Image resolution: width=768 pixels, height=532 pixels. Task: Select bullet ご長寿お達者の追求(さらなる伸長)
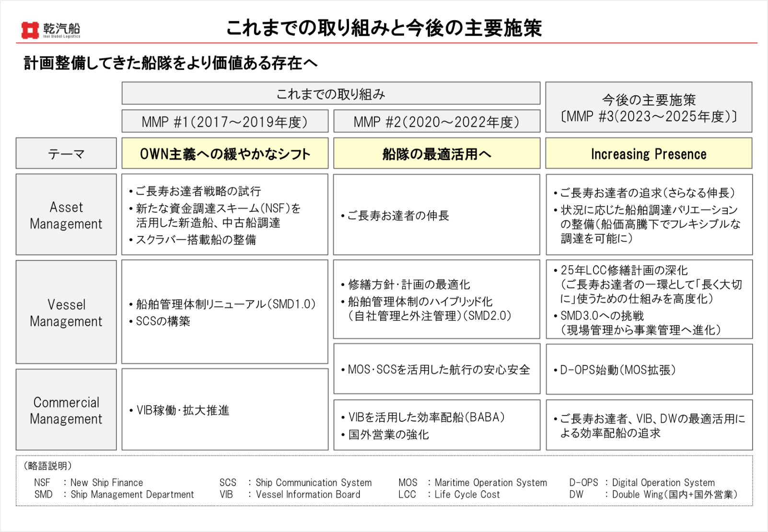tap(644, 193)
